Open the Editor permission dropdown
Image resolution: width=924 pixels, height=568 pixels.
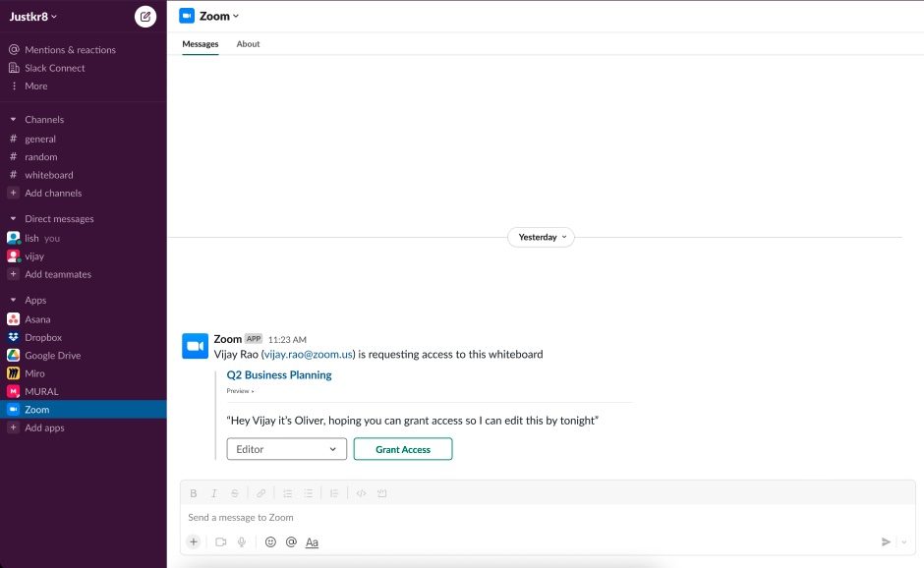286,449
